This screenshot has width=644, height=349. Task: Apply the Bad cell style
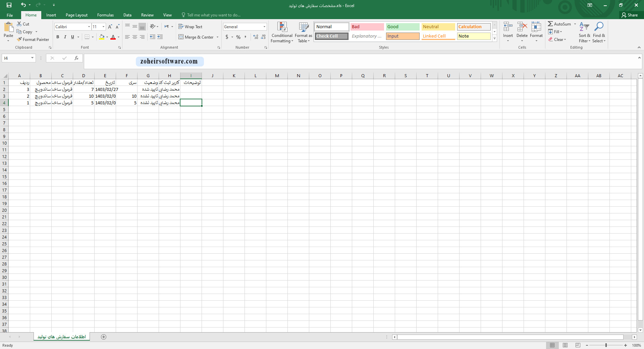(x=367, y=27)
